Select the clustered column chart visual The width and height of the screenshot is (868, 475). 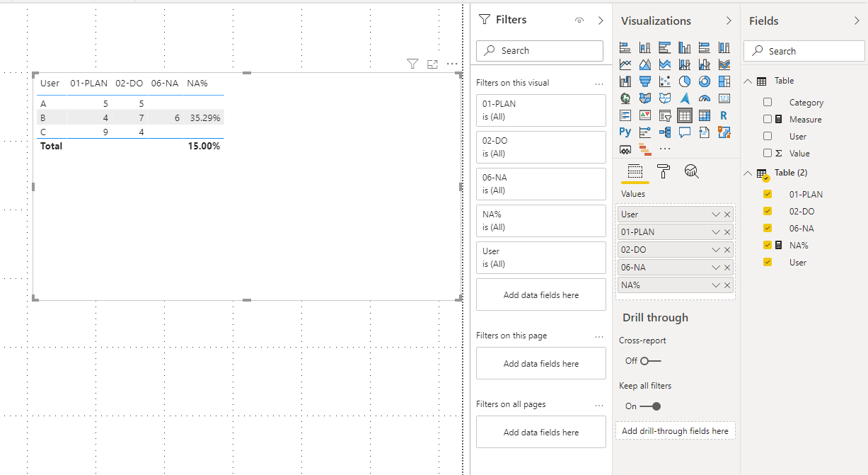click(x=685, y=47)
